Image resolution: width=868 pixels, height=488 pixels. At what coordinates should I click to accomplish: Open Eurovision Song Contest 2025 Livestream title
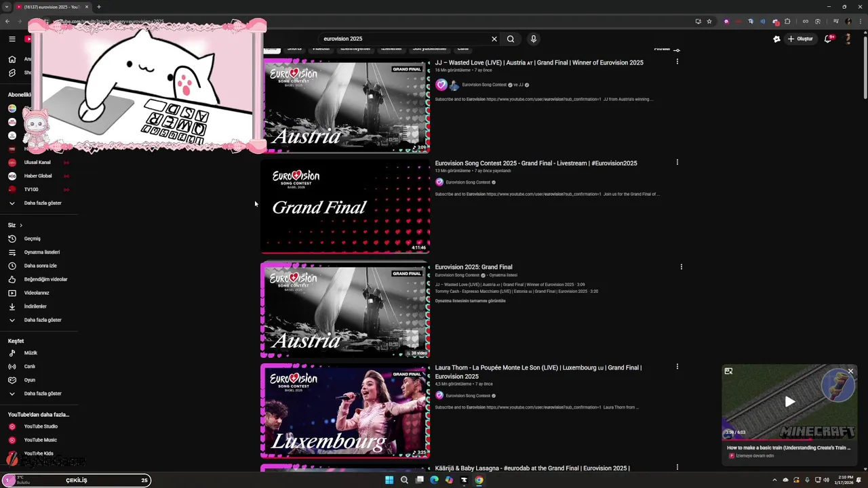tap(536, 163)
